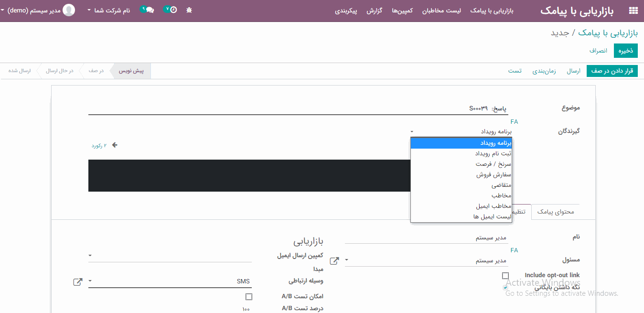Image resolution: width=644 pixels, height=313 pixels.
Task: Click the ذخیره save button
Action: coord(626,50)
